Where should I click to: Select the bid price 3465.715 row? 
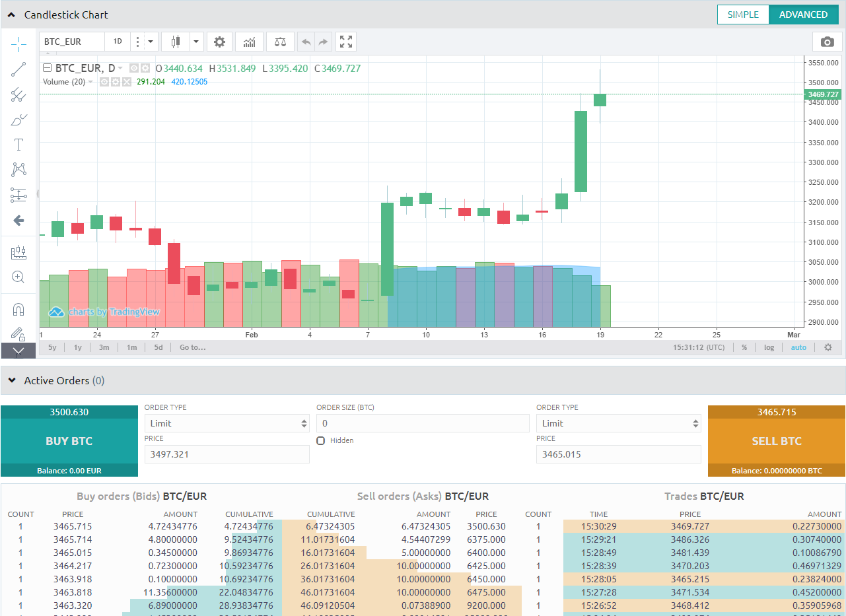coord(141,526)
